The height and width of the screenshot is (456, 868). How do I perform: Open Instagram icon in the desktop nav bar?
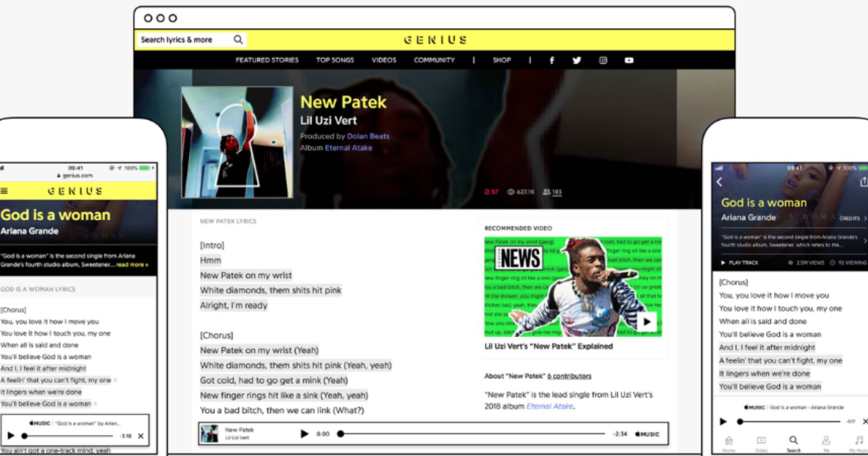[603, 60]
